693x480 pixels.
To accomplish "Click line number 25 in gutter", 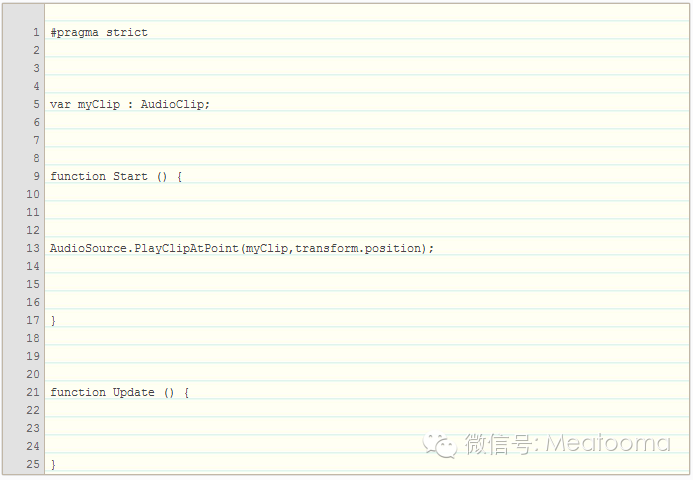I will (x=33, y=464).
